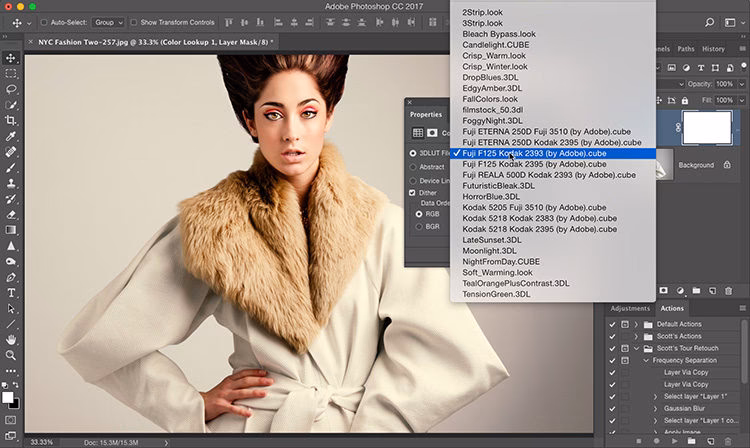Choose Fuji F125 Kodak 2395 LUT
Screen dimensions: 750x448
534,164
